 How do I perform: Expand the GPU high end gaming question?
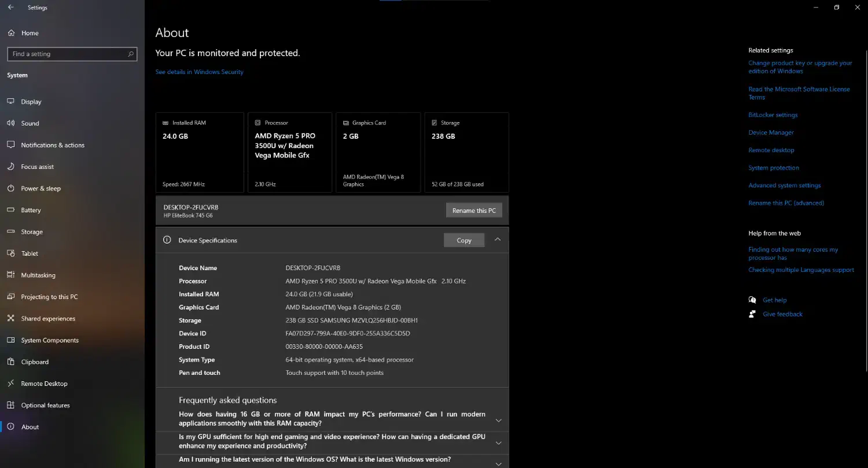coord(498,443)
